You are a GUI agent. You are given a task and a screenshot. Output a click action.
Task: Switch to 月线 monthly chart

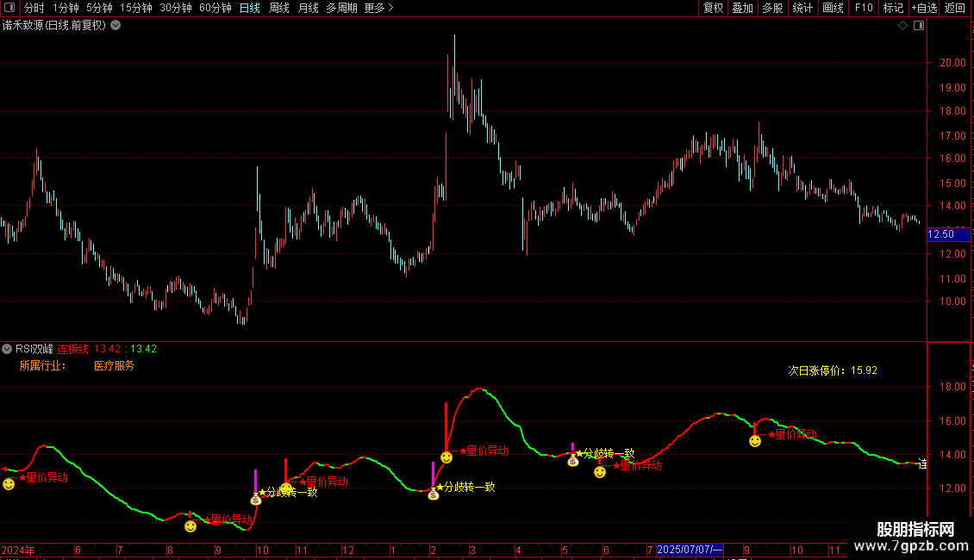[308, 8]
